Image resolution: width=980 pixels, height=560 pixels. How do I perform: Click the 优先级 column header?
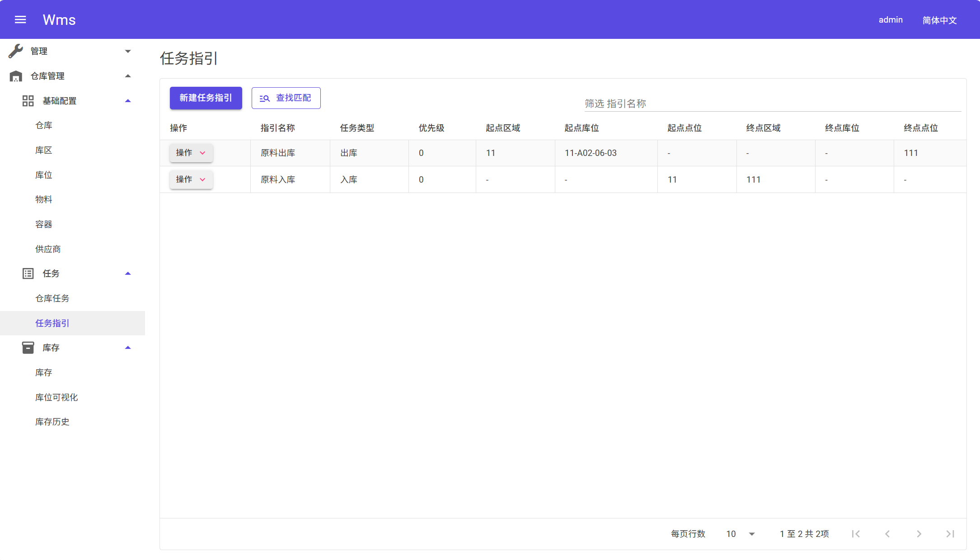[431, 128]
